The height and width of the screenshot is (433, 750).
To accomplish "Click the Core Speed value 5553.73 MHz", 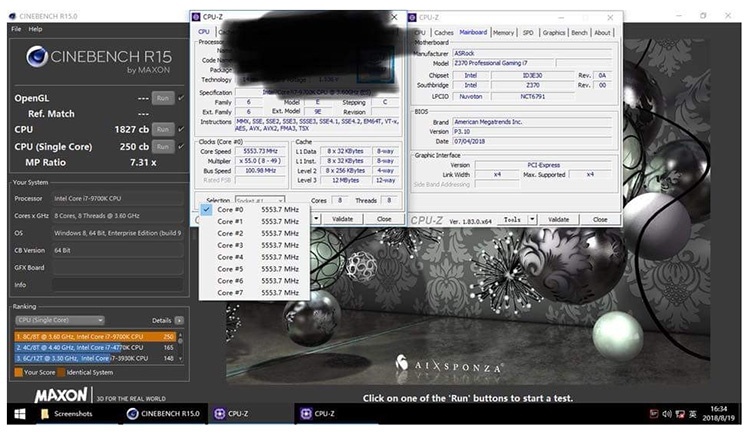I will (260, 151).
